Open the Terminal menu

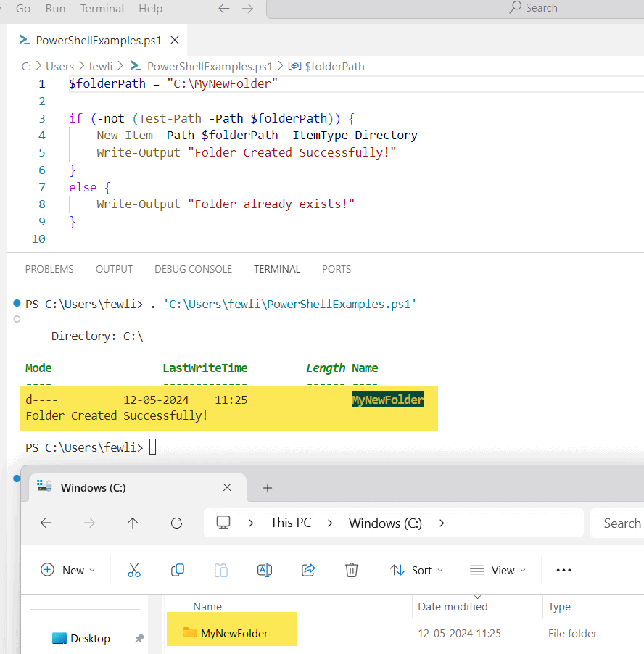pyautogui.click(x=102, y=9)
